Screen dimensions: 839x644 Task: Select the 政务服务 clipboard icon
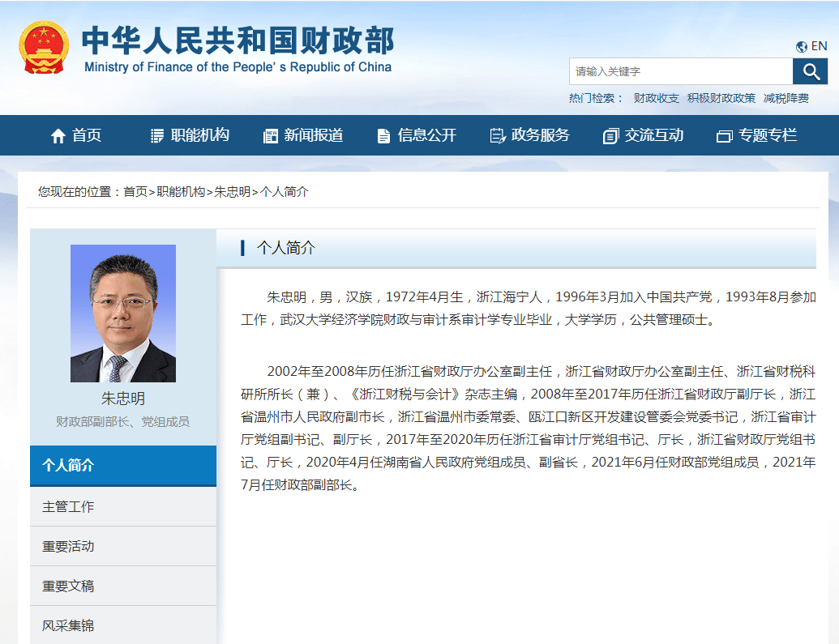click(x=497, y=135)
